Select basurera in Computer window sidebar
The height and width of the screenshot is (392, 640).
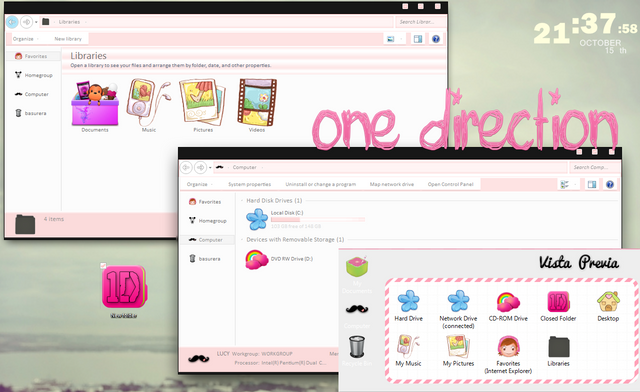(204, 258)
